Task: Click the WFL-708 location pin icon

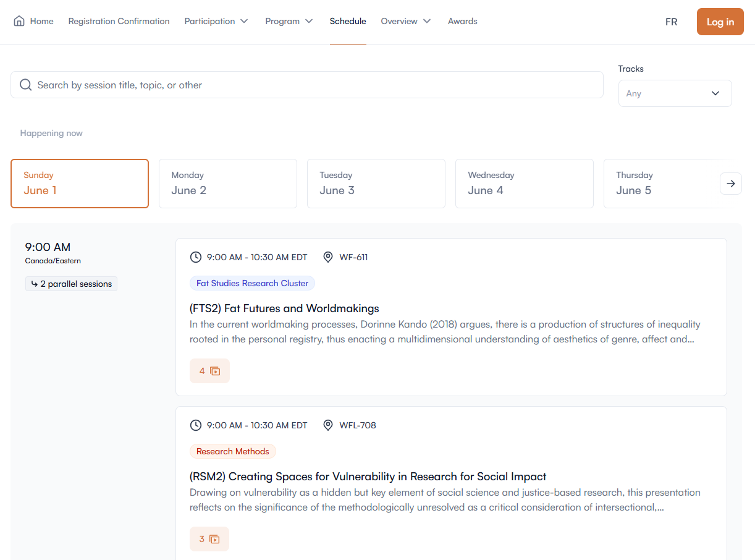Action: 328,425
